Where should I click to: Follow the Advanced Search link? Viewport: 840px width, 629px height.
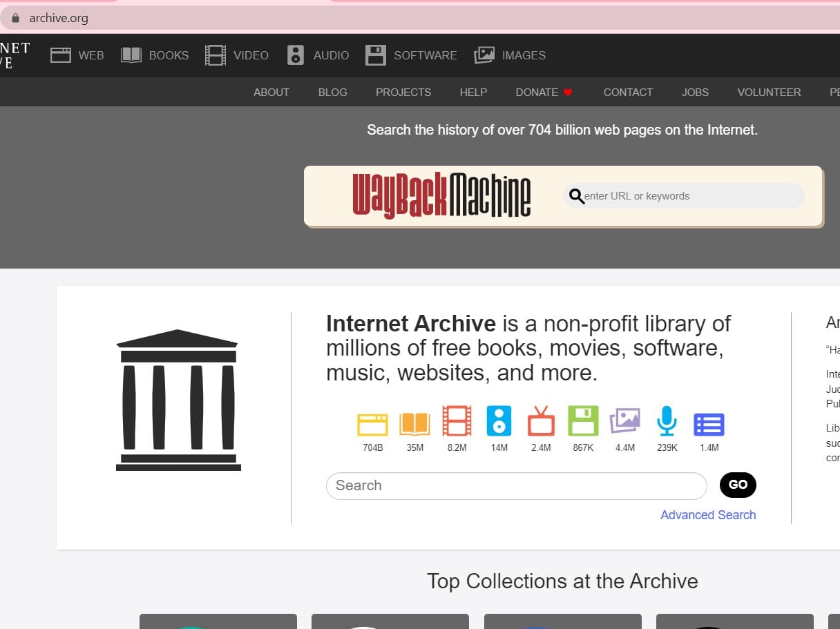click(708, 515)
